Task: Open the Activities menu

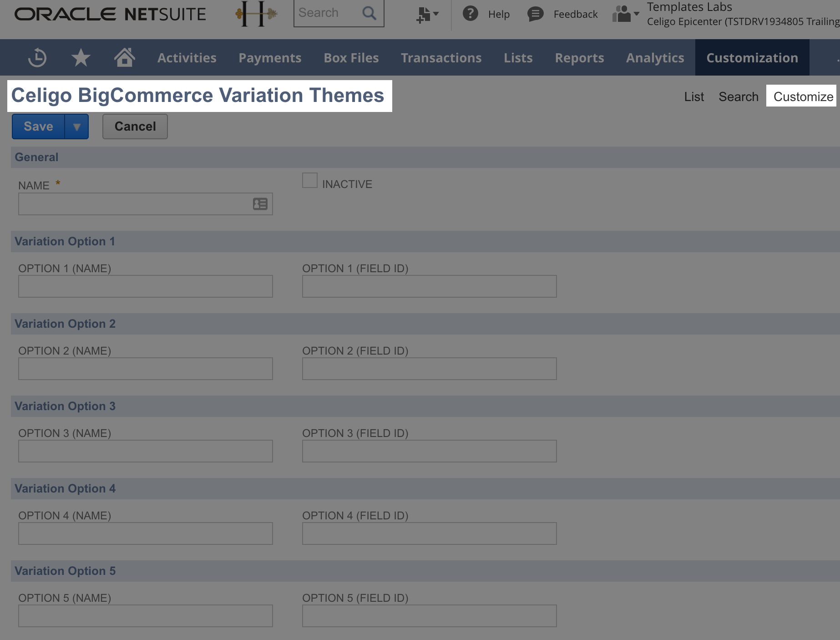Action: (x=187, y=58)
